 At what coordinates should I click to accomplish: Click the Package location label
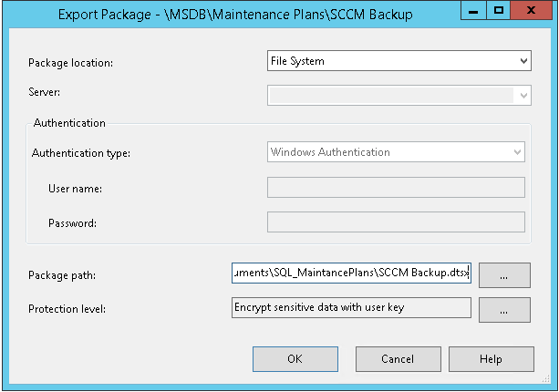[70, 63]
